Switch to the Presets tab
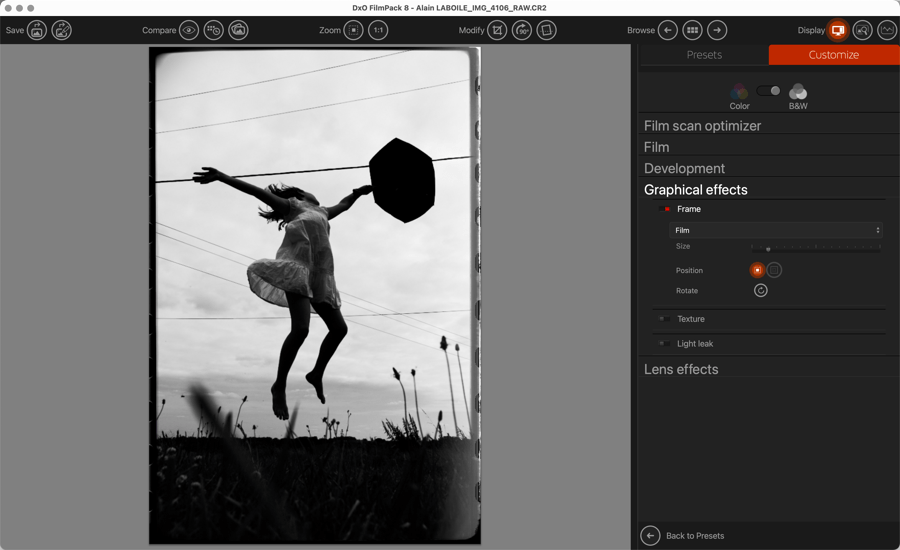 click(x=704, y=55)
